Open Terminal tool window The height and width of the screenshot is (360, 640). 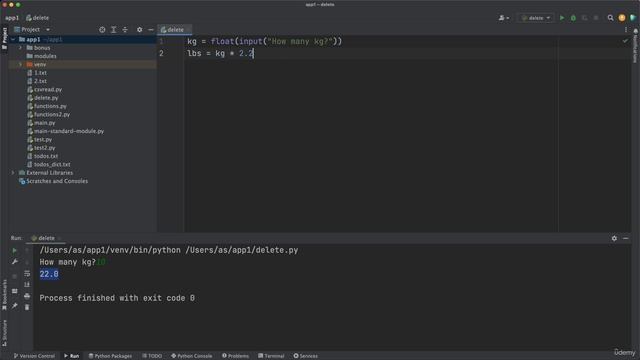(271, 356)
